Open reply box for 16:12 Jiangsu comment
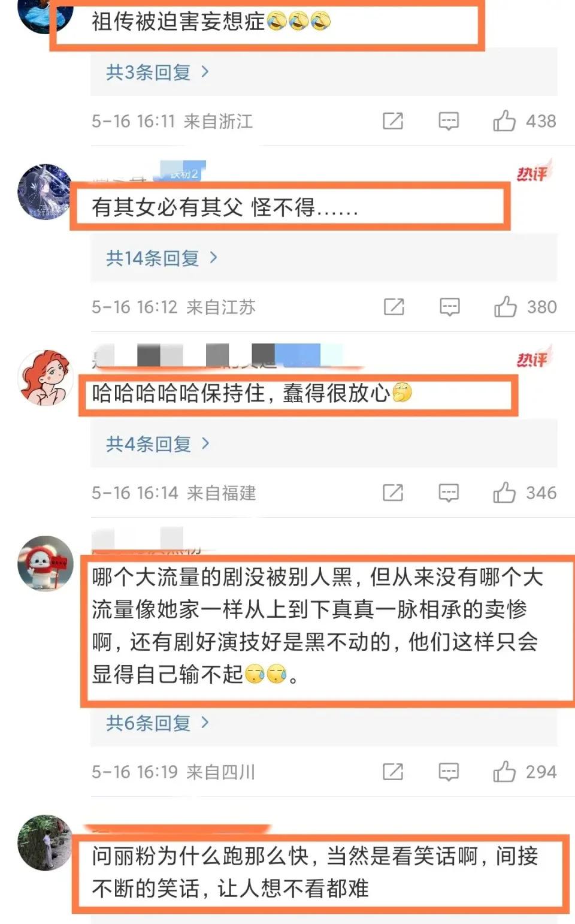575x924 pixels. pyautogui.click(x=449, y=307)
